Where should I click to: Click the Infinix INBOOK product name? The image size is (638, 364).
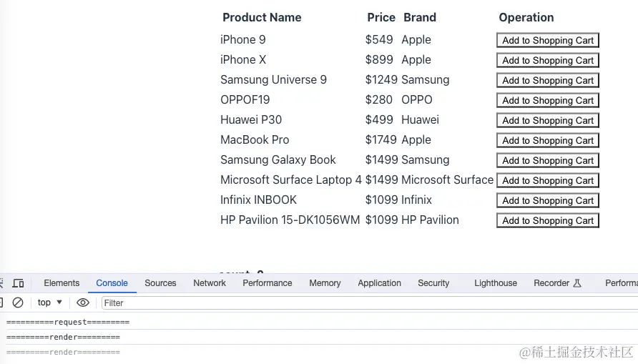(258, 200)
